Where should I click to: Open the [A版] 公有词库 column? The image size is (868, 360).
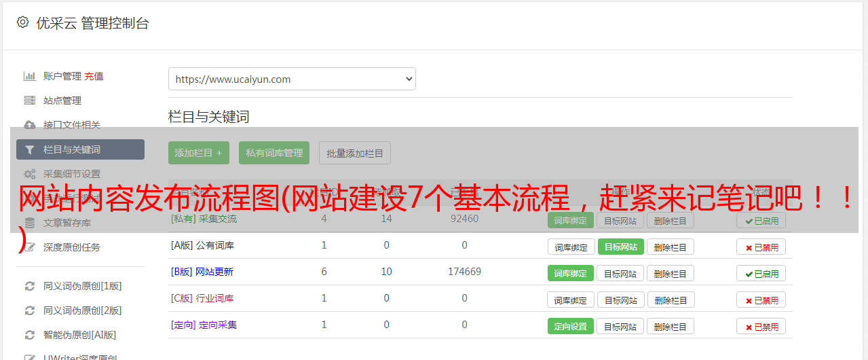point(202,245)
